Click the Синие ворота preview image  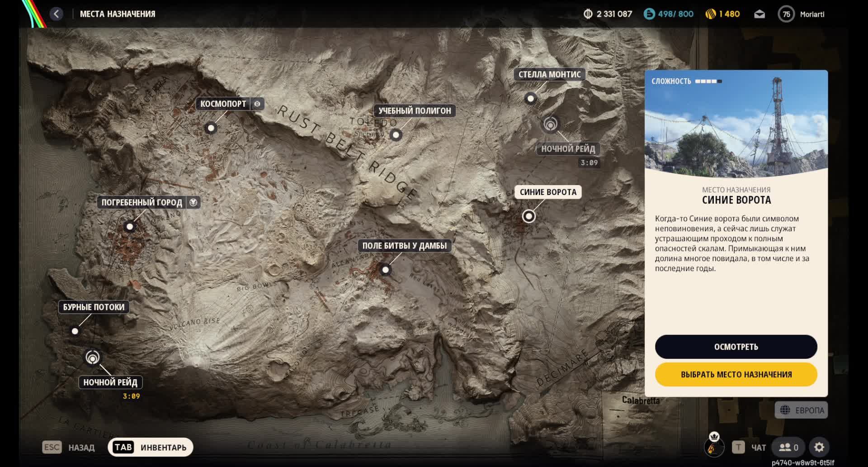coord(736,123)
